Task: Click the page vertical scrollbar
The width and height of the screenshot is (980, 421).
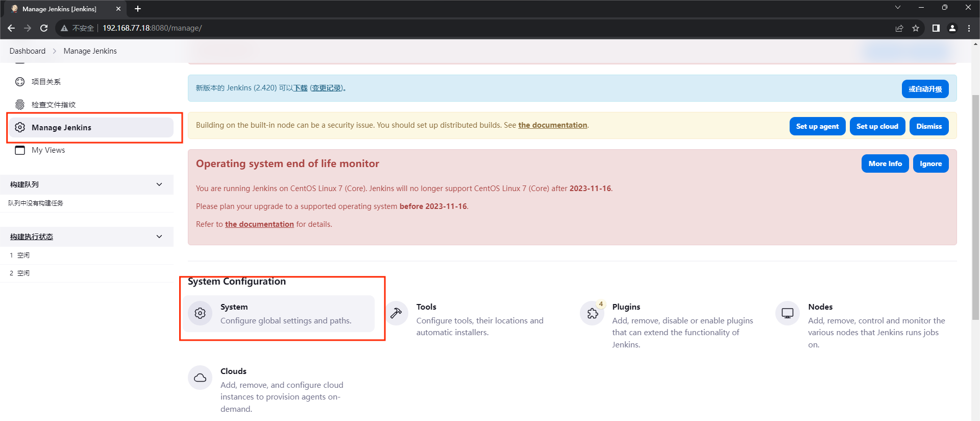Action: [x=975, y=207]
